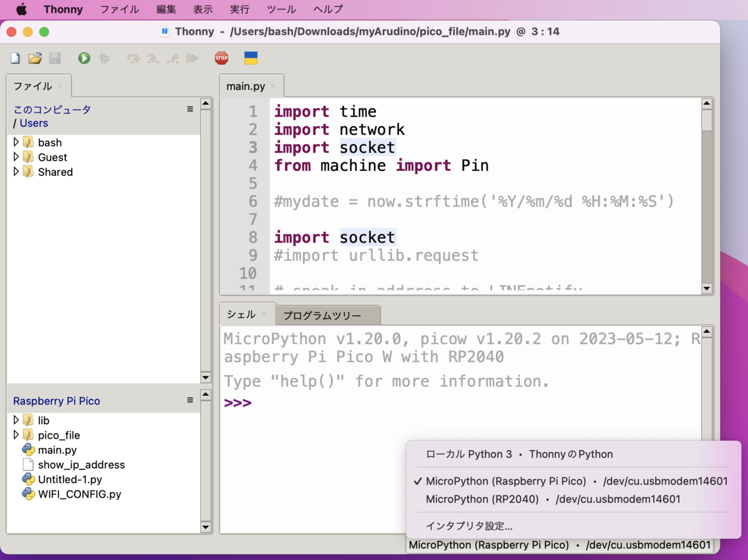
Task: Click the Step over toolbar icon
Action: 133,58
